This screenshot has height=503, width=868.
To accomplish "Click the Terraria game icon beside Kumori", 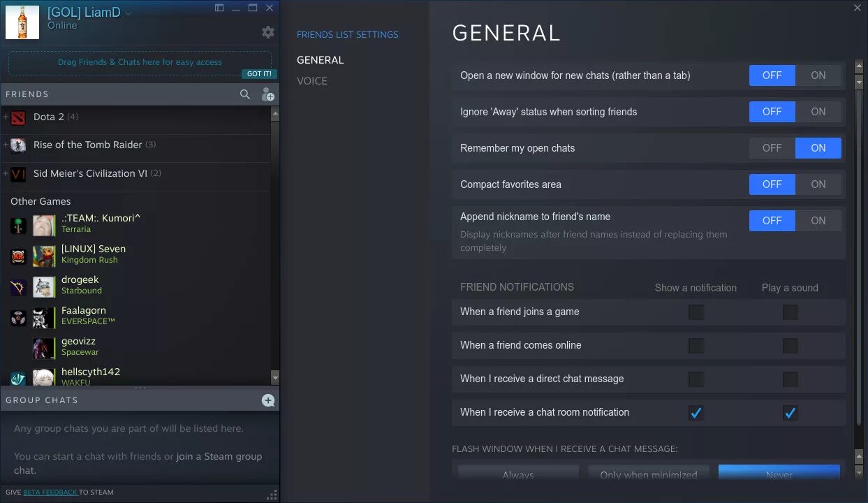I will 18,226.
